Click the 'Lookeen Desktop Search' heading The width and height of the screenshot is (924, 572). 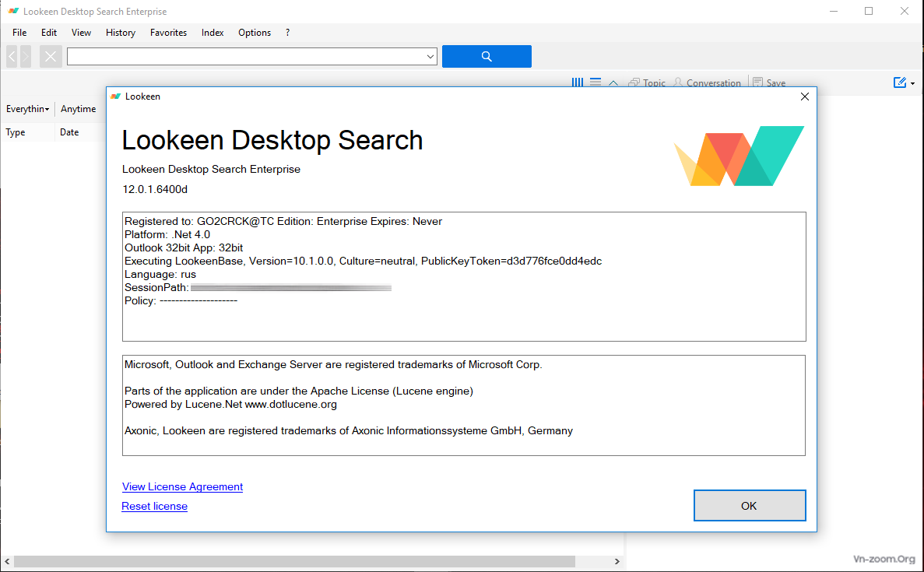click(x=272, y=140)
